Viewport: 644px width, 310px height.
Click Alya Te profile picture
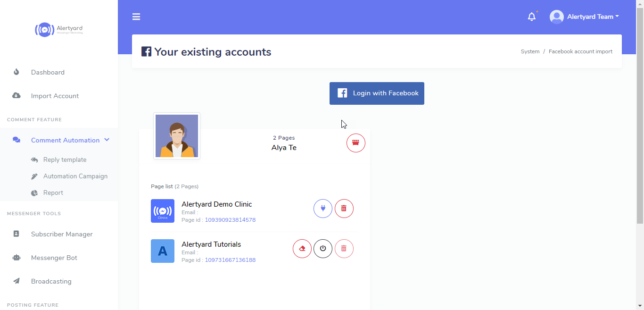click(x=177, y=136)
